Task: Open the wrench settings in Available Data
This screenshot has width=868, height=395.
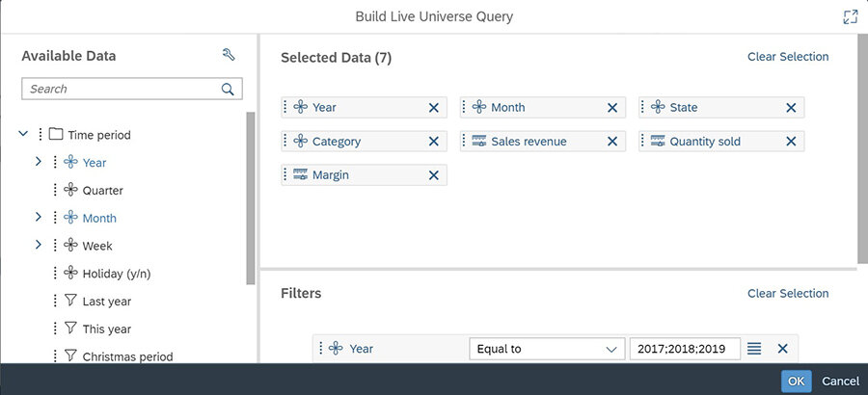Action: point(228,54)
